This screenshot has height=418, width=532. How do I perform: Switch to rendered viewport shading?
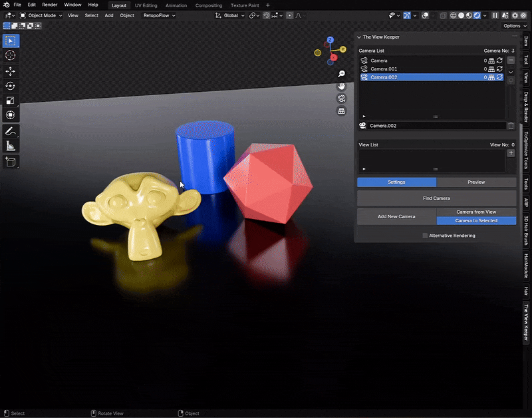477,15
